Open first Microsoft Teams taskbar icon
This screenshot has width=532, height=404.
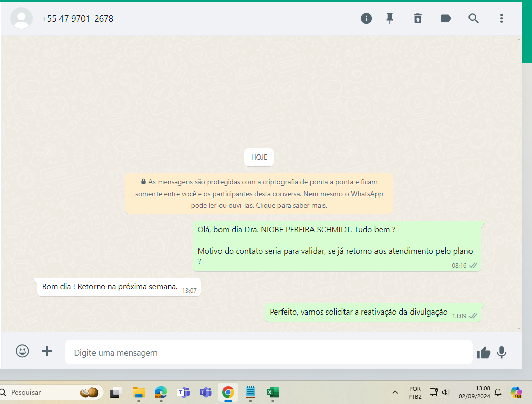click(183, 392)
